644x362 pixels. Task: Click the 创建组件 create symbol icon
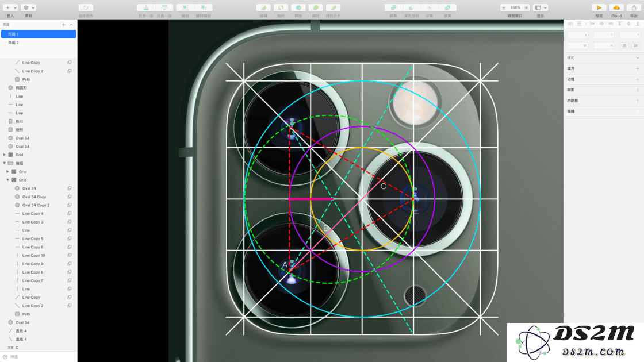tap(86, 8)
